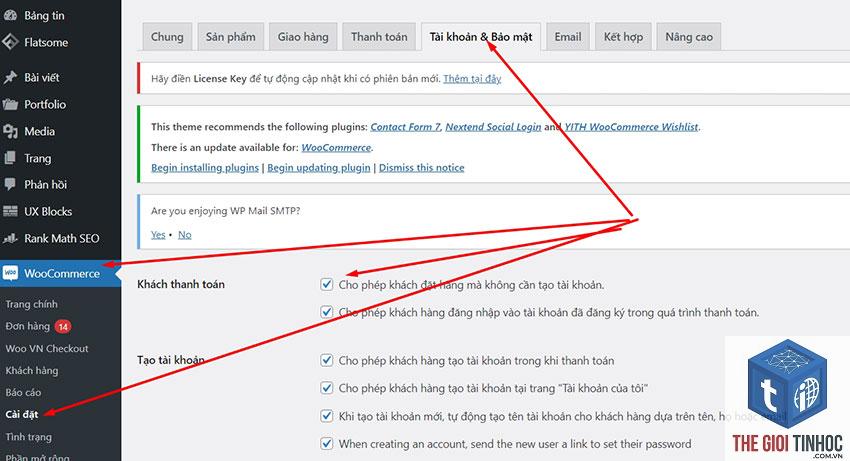Viewport: 850px width, 461px height.
Task: Open WooCommerce Trang chính submenu
Action: (x=31, y=304)
